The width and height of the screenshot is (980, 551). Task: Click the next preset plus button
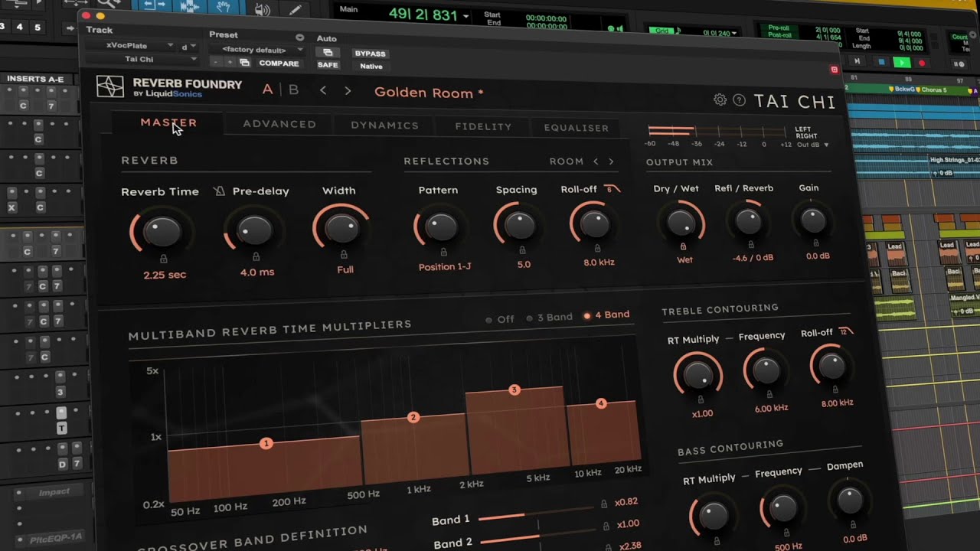228,62
